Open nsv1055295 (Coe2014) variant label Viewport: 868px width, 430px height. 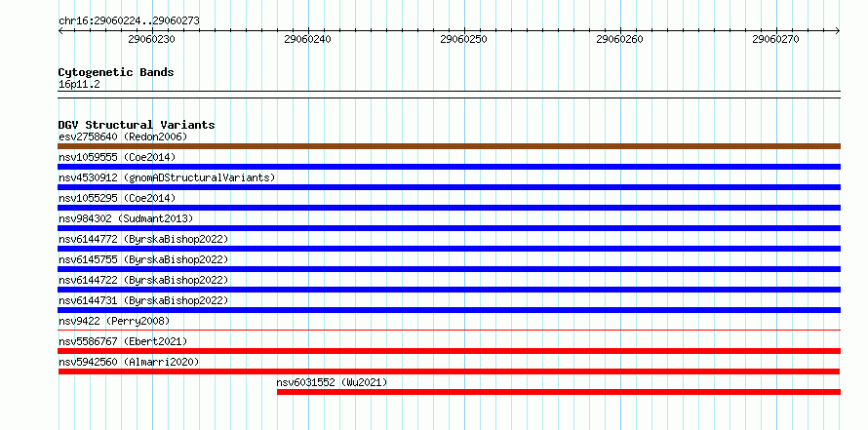[117, 198]
